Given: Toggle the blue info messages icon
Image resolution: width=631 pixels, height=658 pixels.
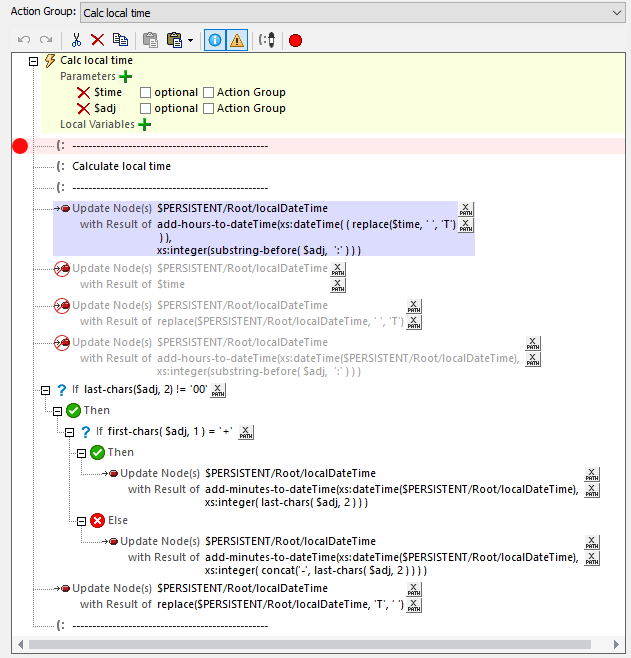Looking at the screenshot, I should (214, 40).
